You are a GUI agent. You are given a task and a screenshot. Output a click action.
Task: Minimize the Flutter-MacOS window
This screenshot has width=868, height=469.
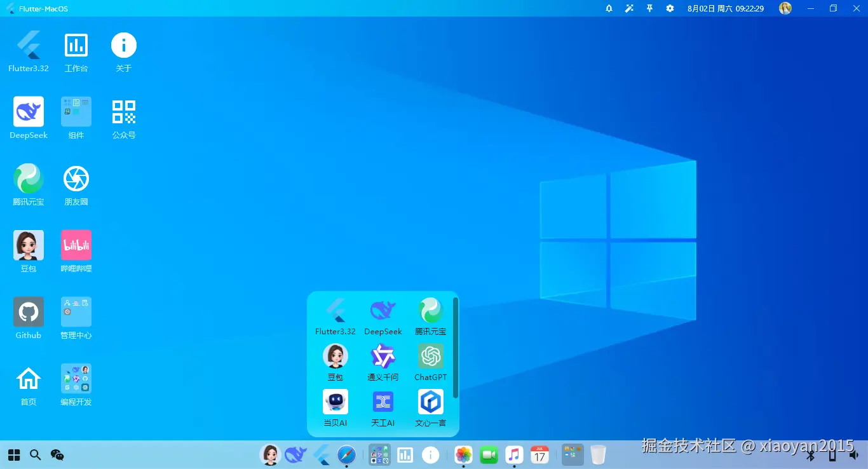coord(811,8)
